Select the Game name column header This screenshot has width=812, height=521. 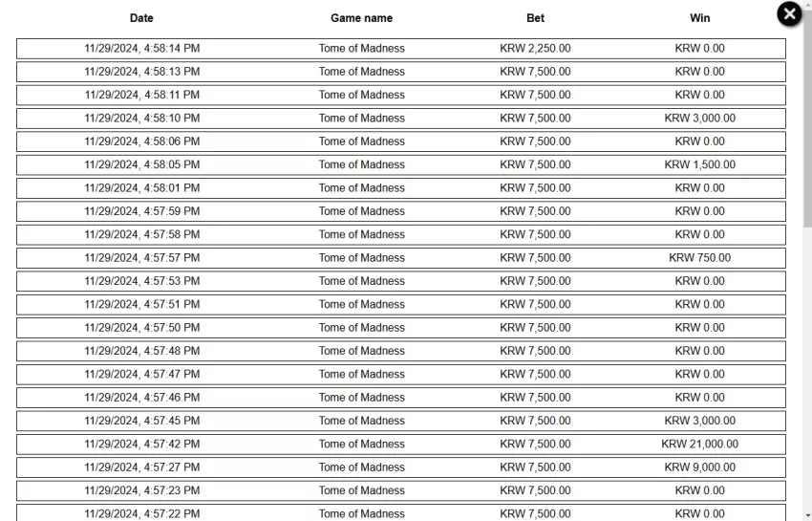pyautogui.click(x=361, y=18)
